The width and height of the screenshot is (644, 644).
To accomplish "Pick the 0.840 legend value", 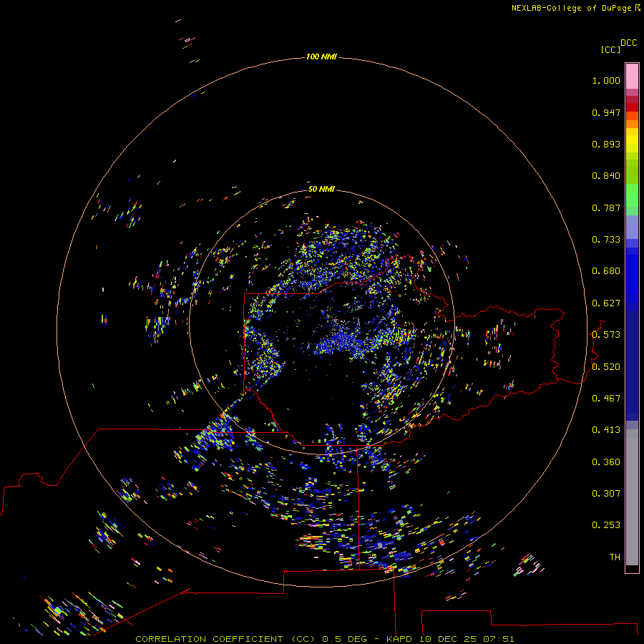I will point(606,176).
